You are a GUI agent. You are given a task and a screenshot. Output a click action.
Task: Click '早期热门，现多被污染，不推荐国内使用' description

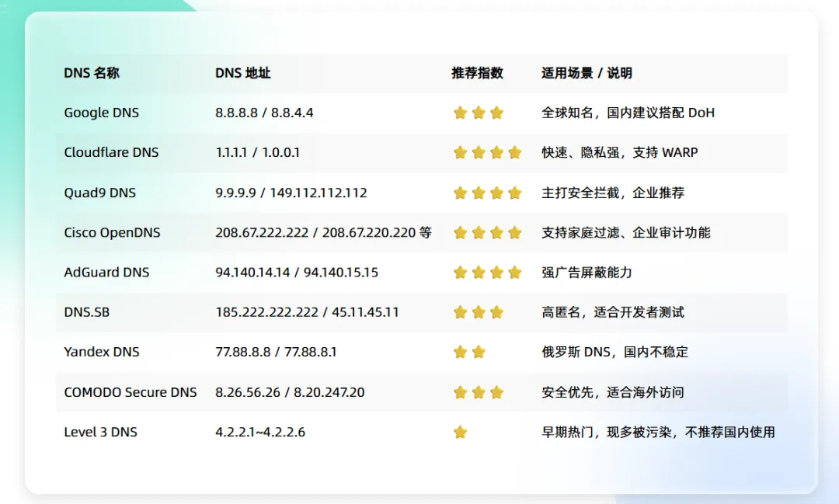point(658,433)
